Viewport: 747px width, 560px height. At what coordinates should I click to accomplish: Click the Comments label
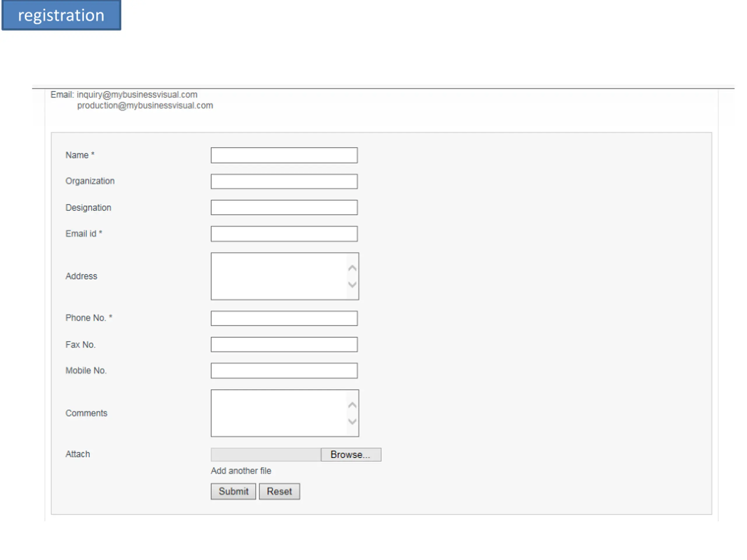click(86, 413)
